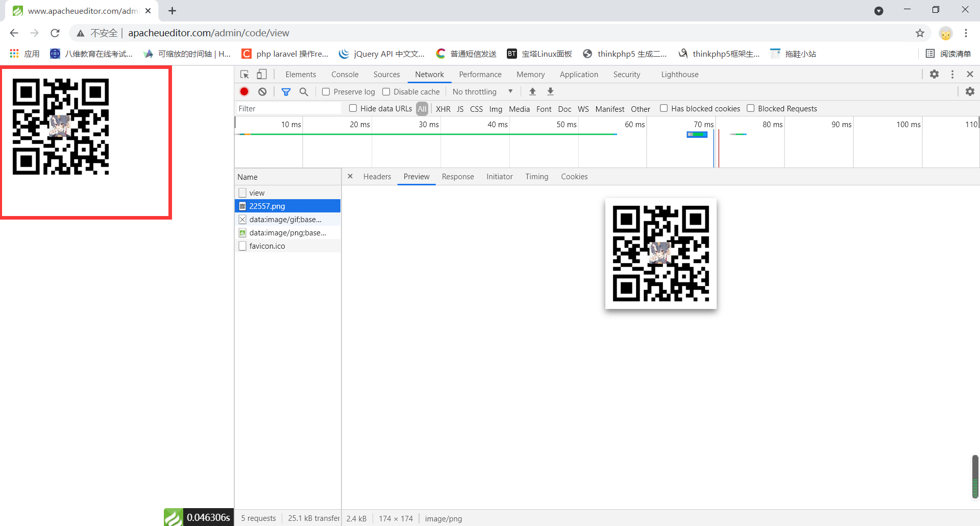
Task: Open the Cookies details tab
Action: [574, 177]
